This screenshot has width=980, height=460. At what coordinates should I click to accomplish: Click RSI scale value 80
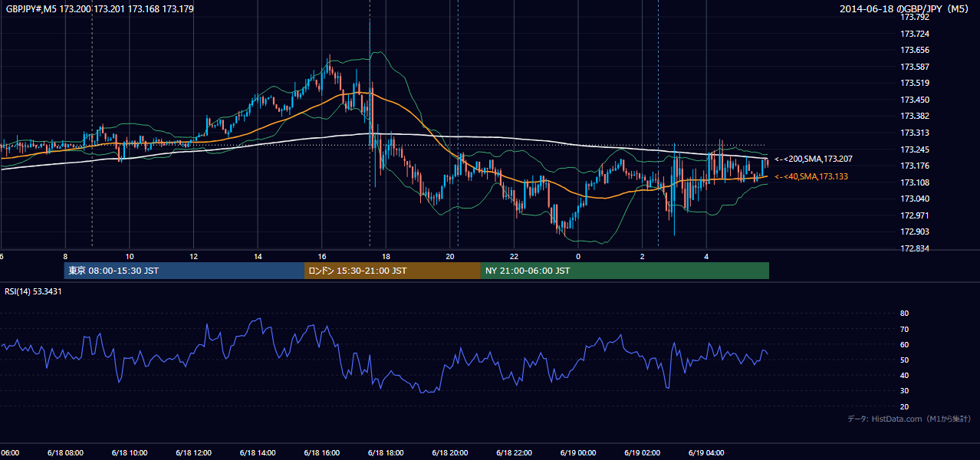[905, 314]
